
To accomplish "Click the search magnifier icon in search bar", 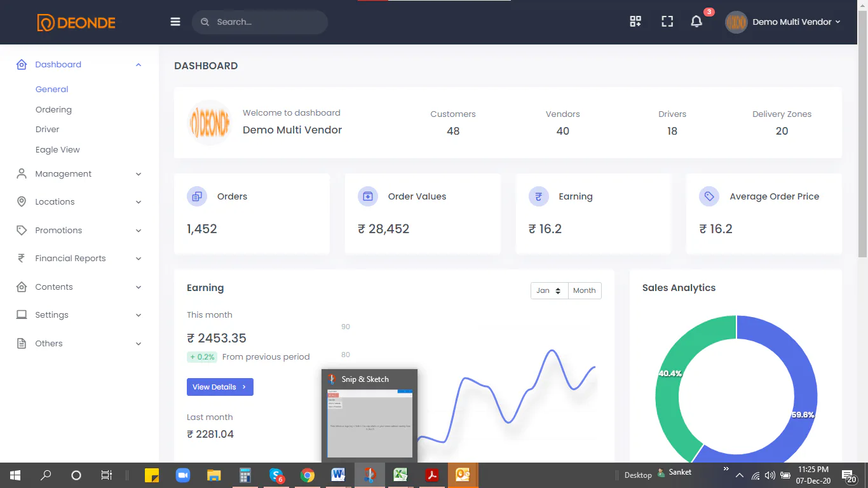I will pyautogui.click(x=205, y=22).
